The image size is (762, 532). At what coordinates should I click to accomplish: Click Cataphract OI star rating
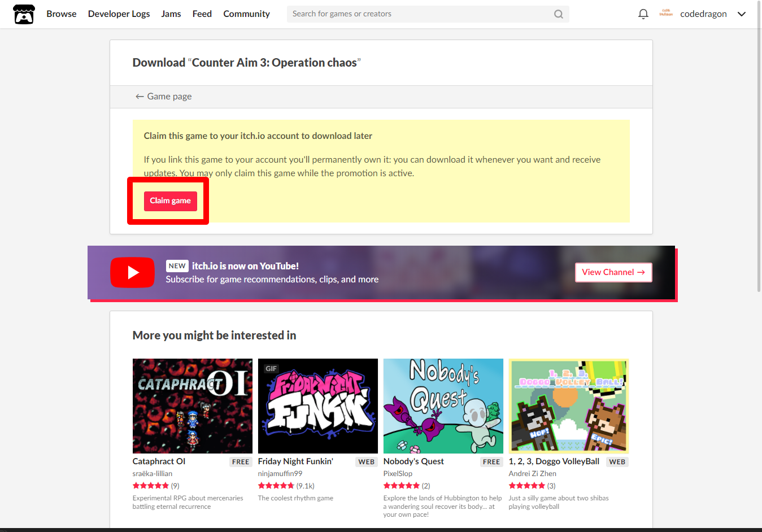coord(151,486)
